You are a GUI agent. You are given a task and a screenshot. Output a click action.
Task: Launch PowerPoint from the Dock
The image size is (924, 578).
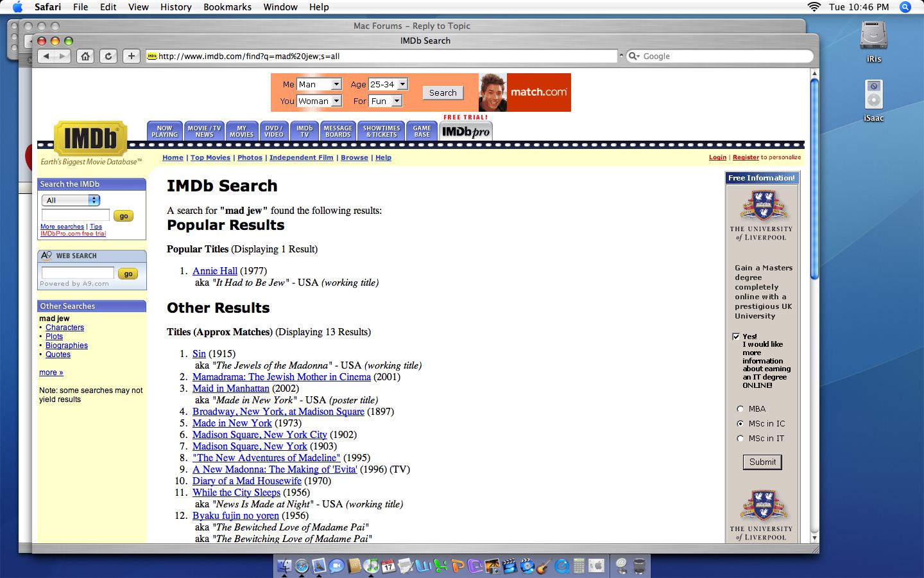[458, 566]
